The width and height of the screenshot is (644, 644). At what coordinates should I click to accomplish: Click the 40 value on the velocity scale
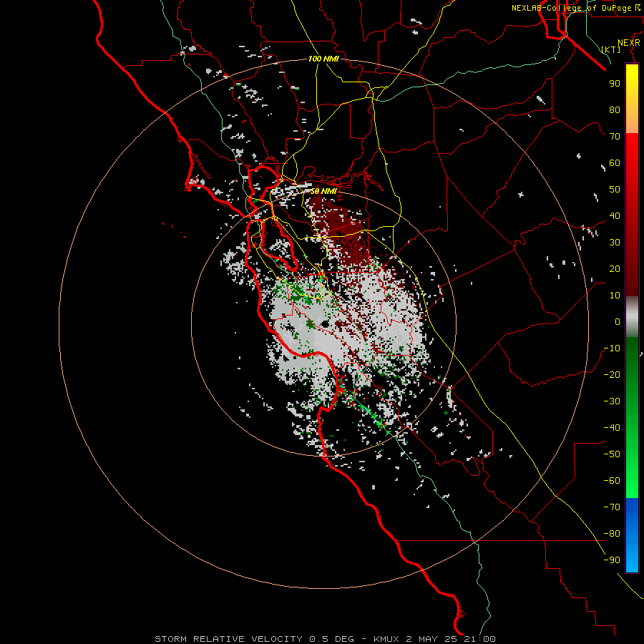pyautogui.click(x=615, y=215)
